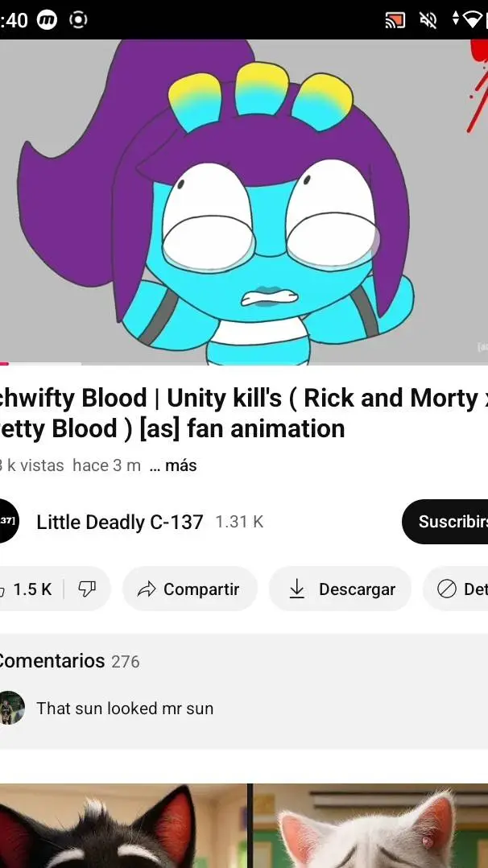Tap the Descargar download arrow icon

coord(297,589)
